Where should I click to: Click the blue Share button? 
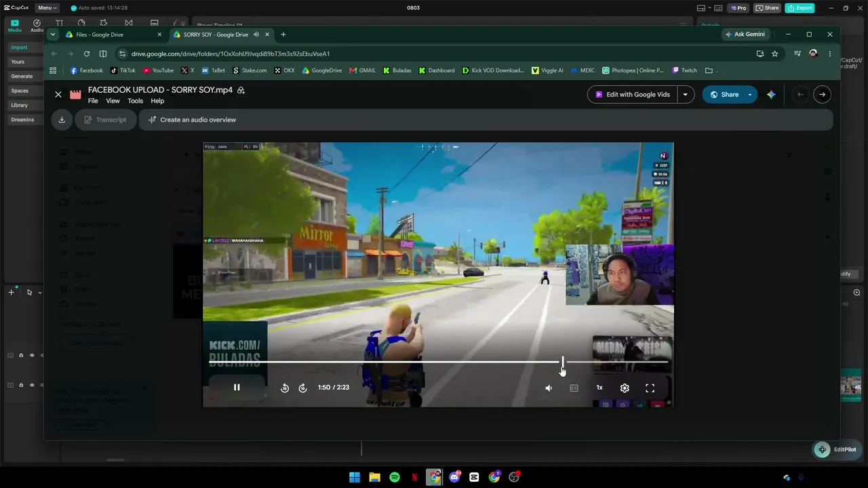pos(724,95)
